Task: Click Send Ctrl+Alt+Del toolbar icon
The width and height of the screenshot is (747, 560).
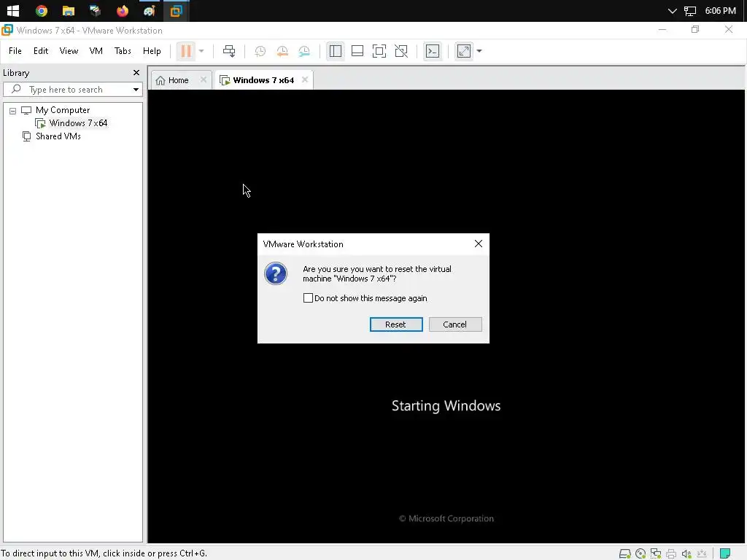Action: (229, 51)
